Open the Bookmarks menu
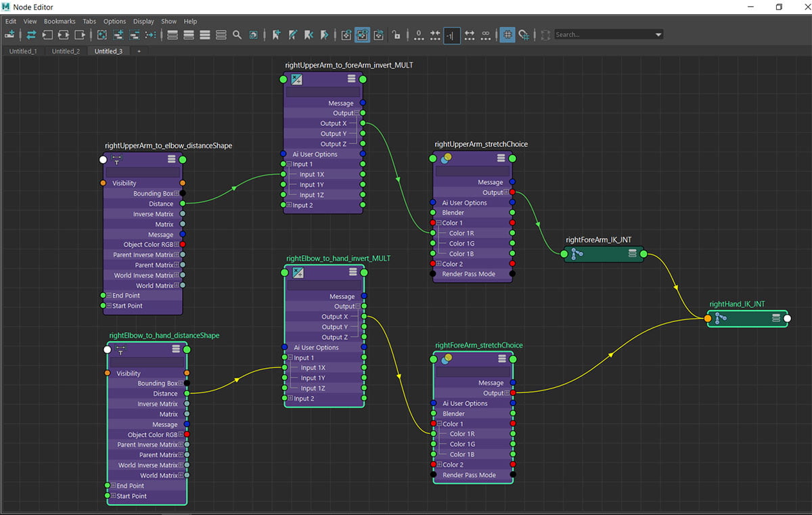Screen dimensions: 812x515 (60, 21)
